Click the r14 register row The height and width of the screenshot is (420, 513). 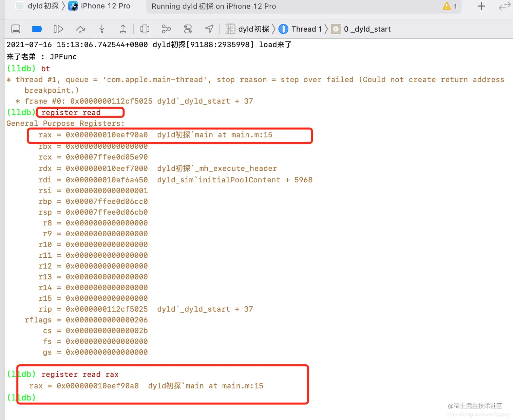(x=93, y=288)
